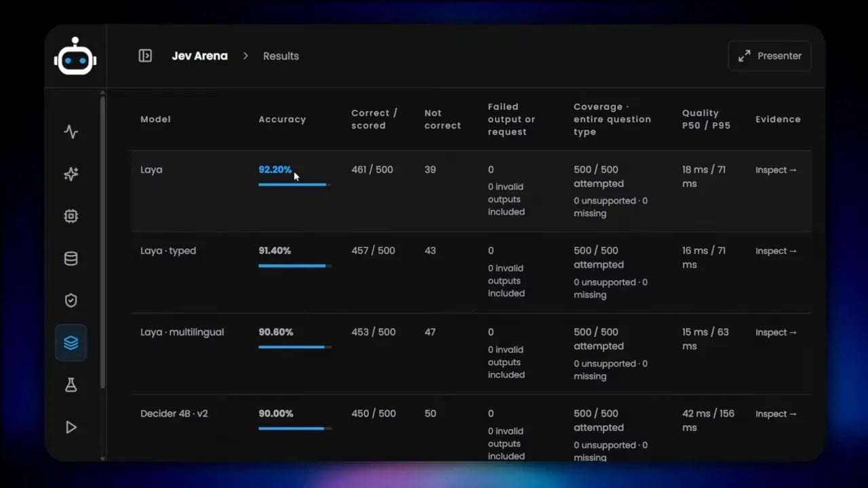Open the activity pulse sidebar icon
This screenshot has width=868, height=488.
pos(71,131)
